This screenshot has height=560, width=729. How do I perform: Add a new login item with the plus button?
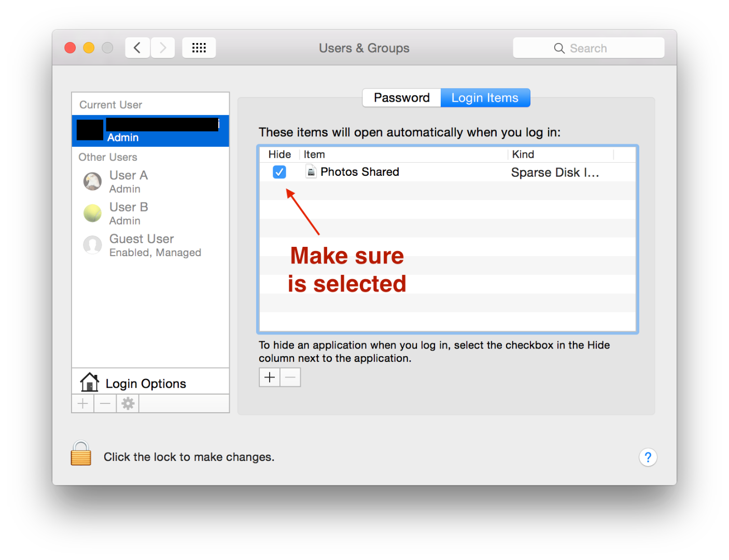pos(269,377)
